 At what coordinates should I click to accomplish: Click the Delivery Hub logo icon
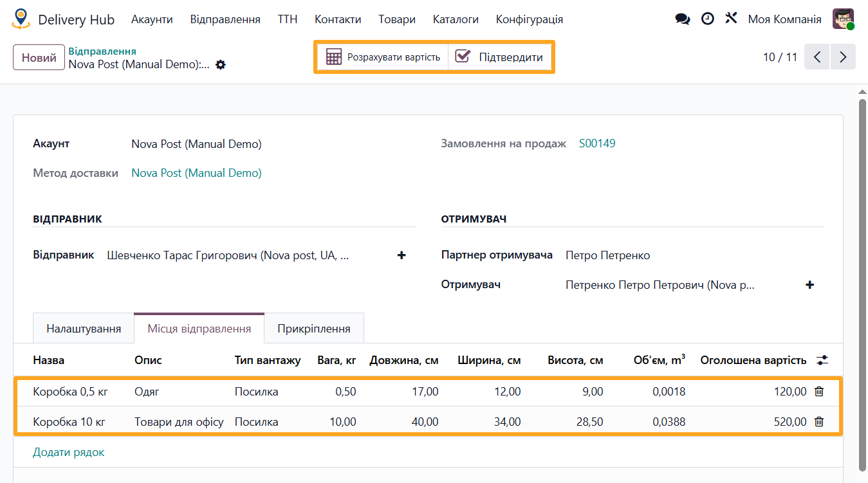coord(21,19)
